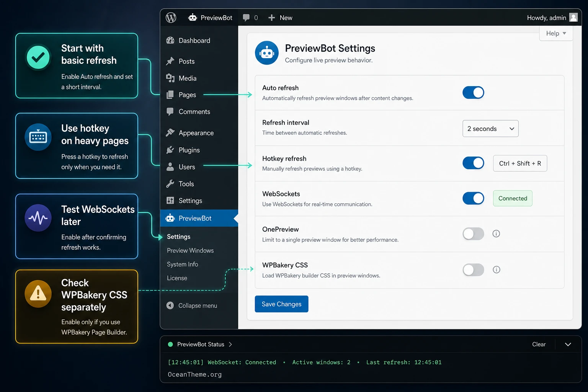Disable the WebSockets switch
The height and width of the screenshot is (392, 588).
473,198
